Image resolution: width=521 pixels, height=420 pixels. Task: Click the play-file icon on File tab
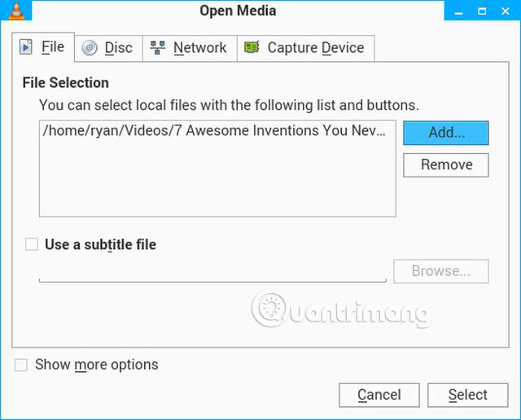[27, 47]
